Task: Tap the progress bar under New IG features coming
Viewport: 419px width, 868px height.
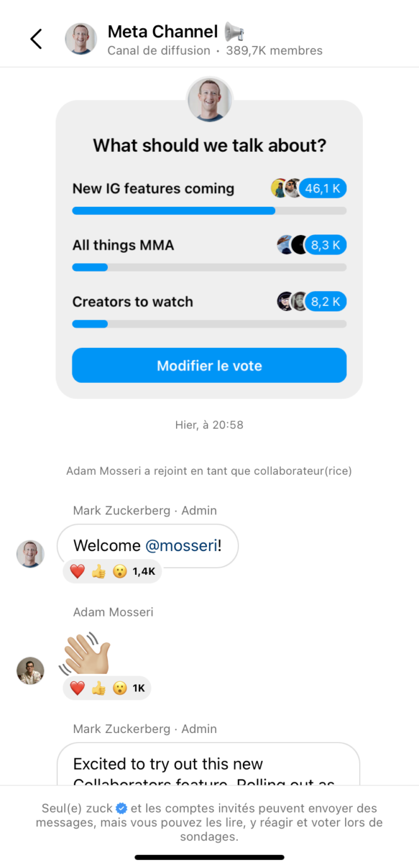Action: coord(209,211)
